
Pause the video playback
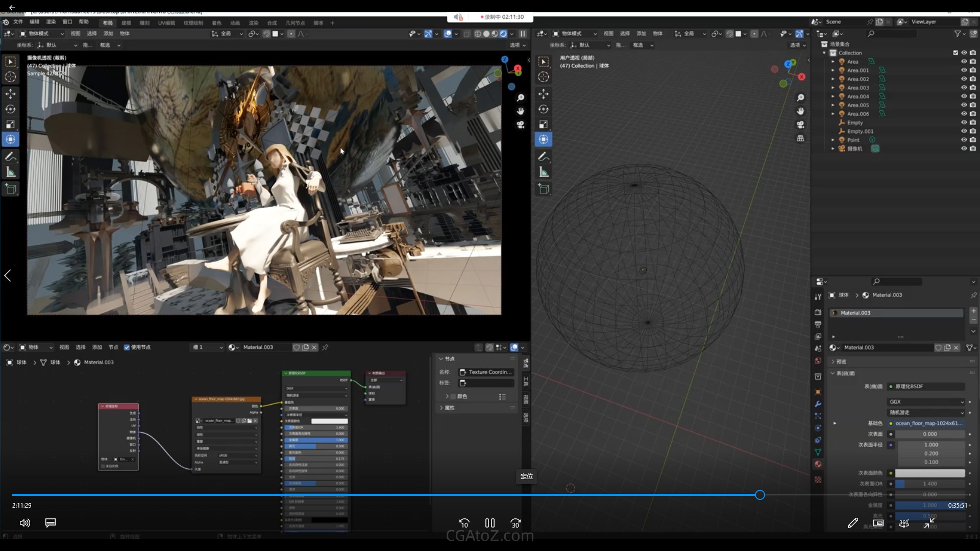click(489, 523)
